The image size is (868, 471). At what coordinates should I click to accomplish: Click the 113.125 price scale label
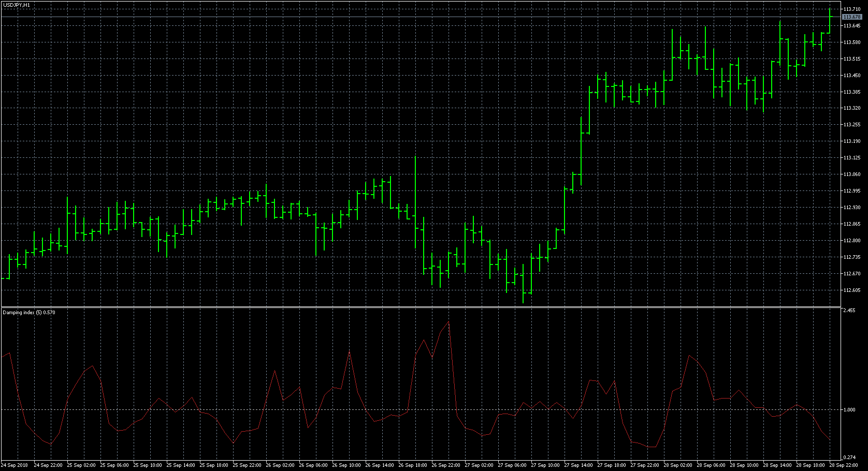pos(852,157)
